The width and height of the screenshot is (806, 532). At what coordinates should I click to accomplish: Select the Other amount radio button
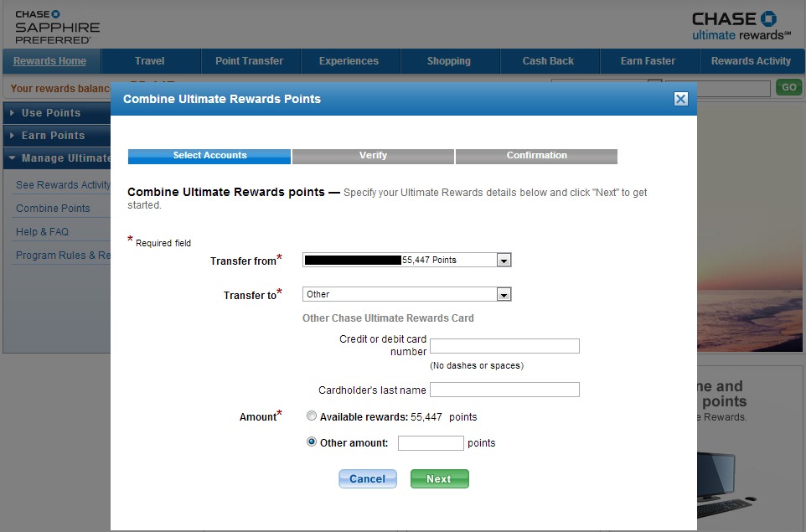pyautogui.click(x=312, y=442)
